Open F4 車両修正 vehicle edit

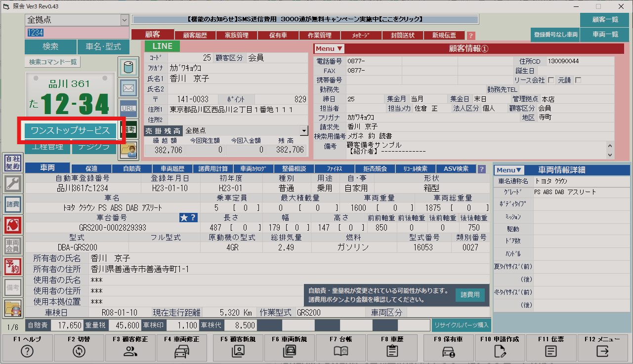coord(181,347)
